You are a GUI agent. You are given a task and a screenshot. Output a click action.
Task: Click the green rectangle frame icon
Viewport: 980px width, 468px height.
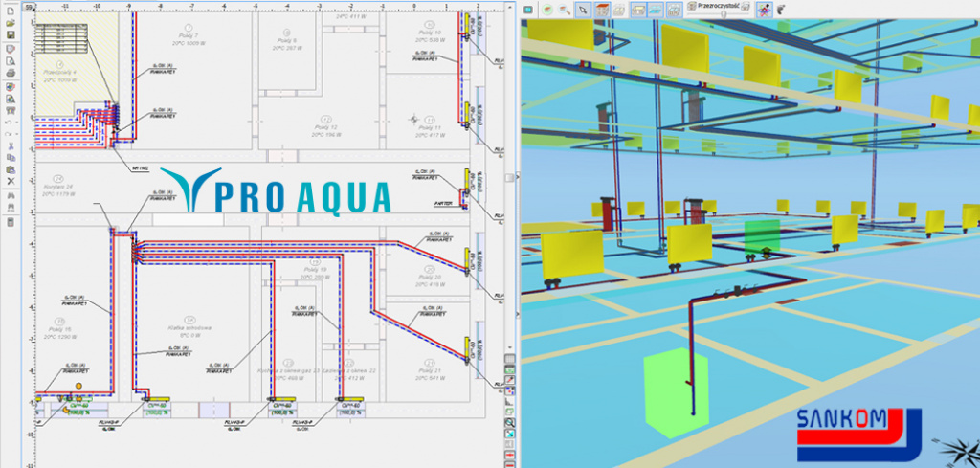pyautogui.click(x=509, y=412)
